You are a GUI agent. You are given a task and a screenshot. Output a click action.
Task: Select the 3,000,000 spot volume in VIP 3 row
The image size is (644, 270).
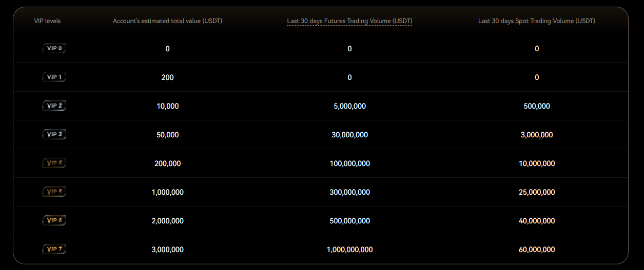537,135
